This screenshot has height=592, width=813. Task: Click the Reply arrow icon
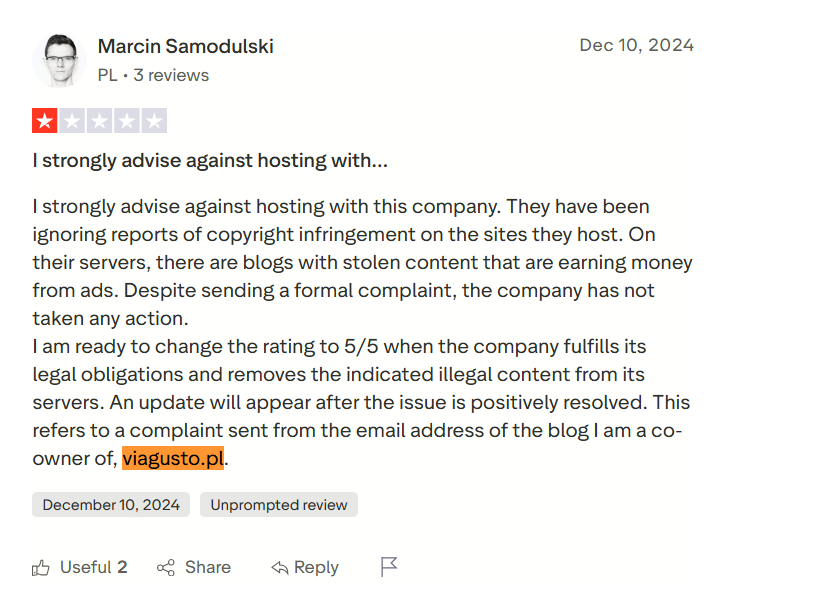[279, 568]
